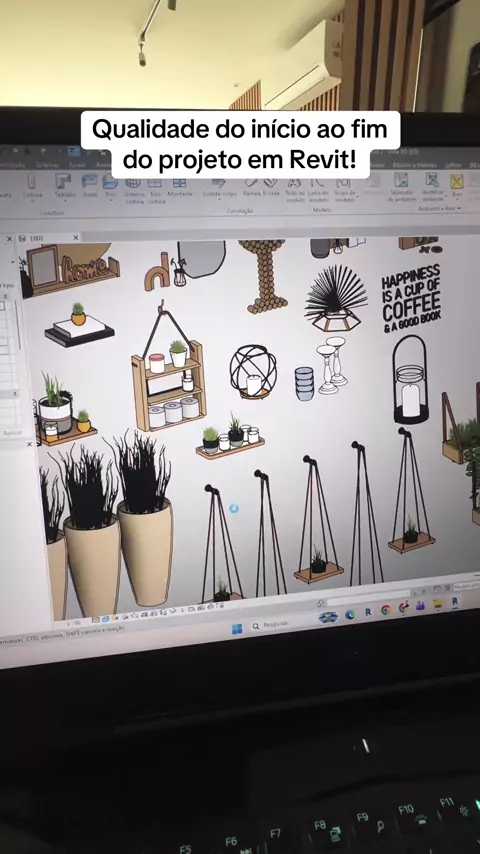Click the Aplicar button in Properties panel
The width and height of the screenshot is (480, 854).
pos(12,432)
